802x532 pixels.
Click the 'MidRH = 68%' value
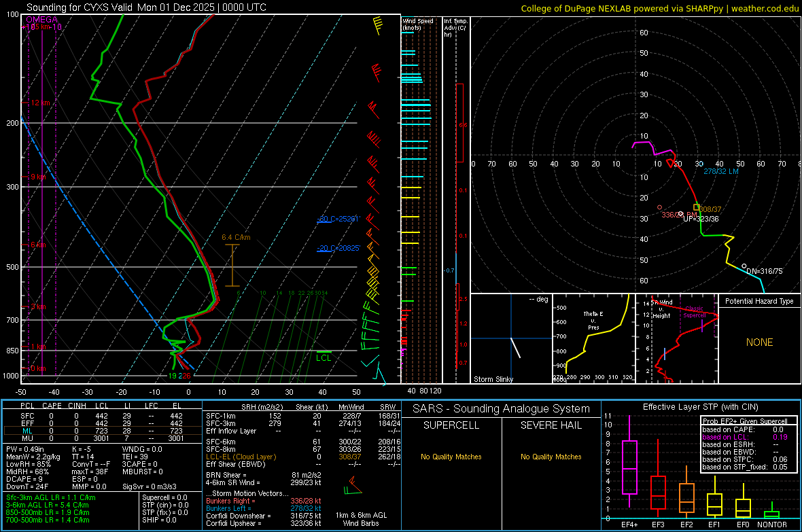28,472
